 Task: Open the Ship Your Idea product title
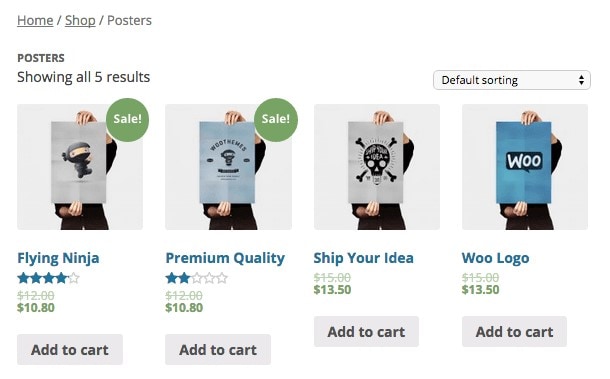pyautogui.click(x=364, y=258)
